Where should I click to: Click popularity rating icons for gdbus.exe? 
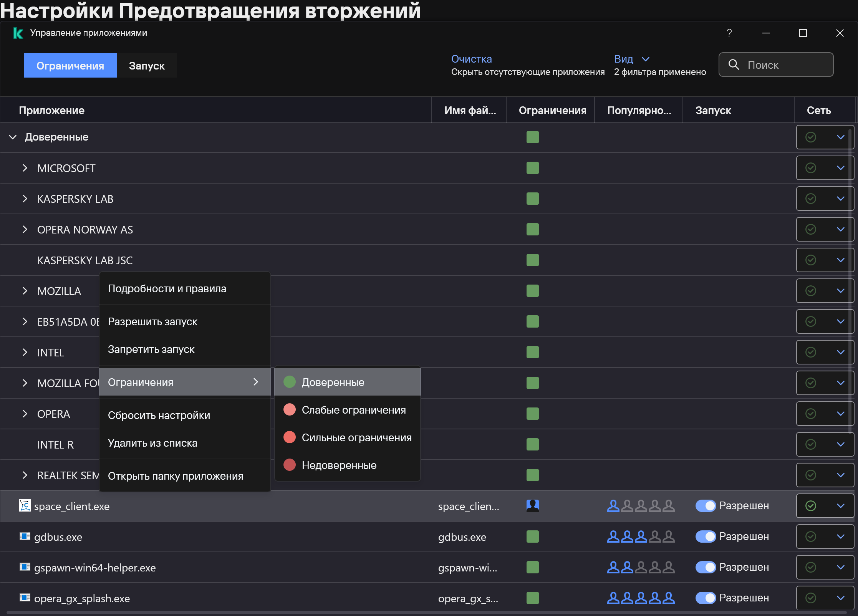pos(641,537)
